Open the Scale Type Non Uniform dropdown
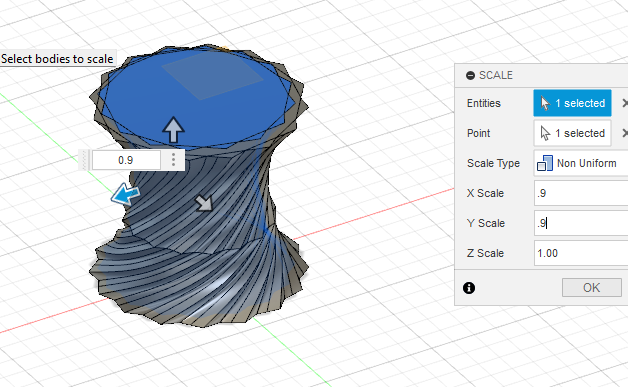 tap(581, 163)
